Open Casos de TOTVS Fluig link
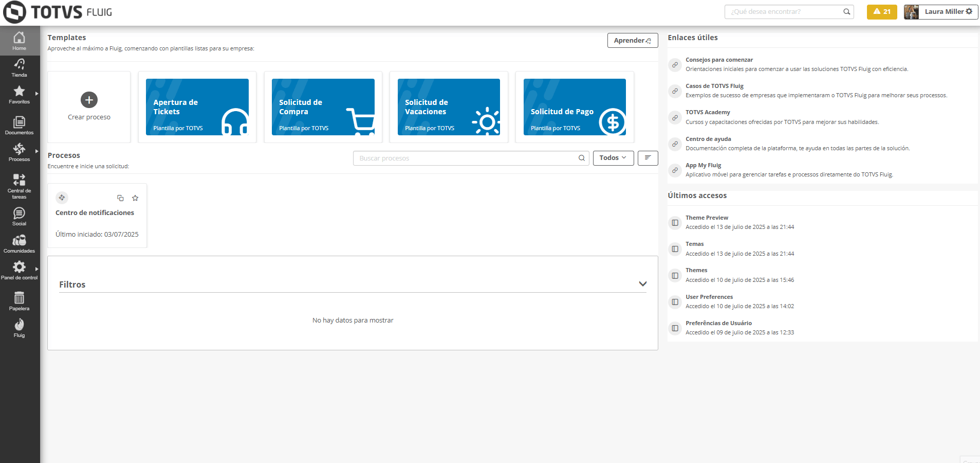 (714, 86)
